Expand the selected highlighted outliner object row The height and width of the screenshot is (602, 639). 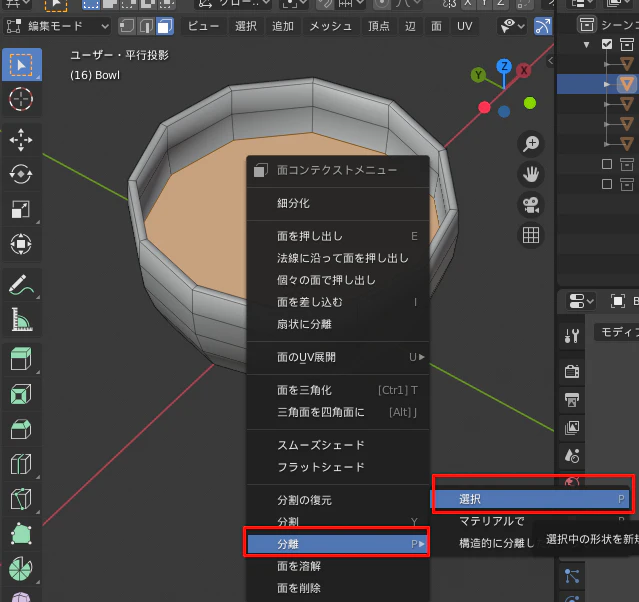click(x=607, y=84)
